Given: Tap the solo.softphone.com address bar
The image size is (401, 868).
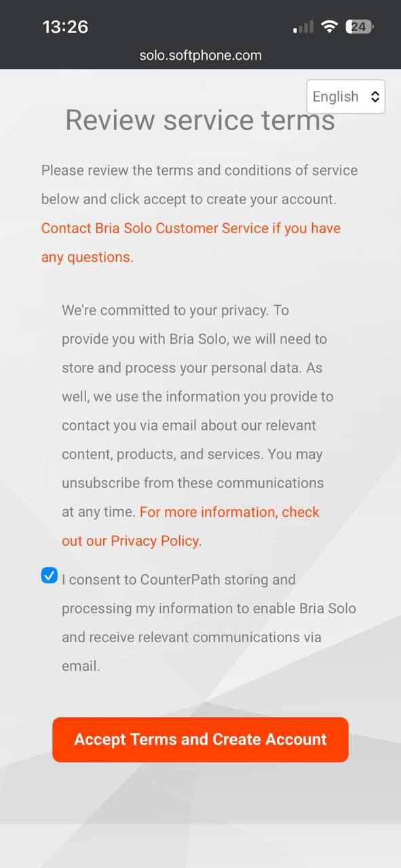Looking at the screenshot, I should tap(200, 56).
